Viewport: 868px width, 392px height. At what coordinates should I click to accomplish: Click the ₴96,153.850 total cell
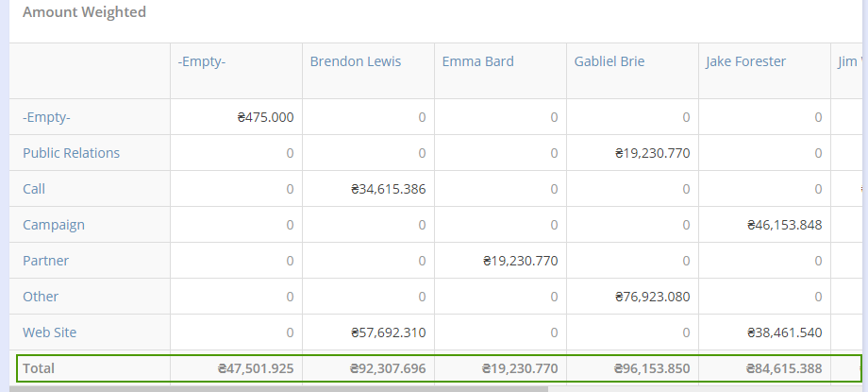point(651,368)
